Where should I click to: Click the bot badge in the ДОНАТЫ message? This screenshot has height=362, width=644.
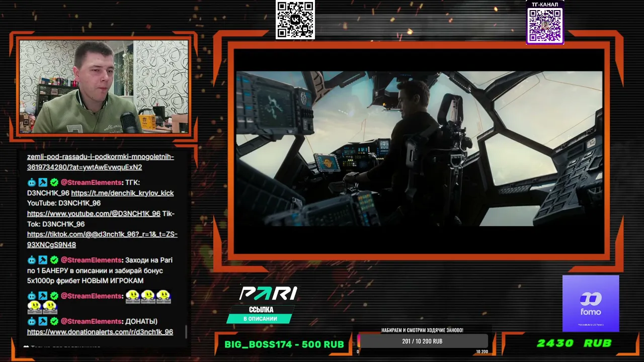pos(32,321)
